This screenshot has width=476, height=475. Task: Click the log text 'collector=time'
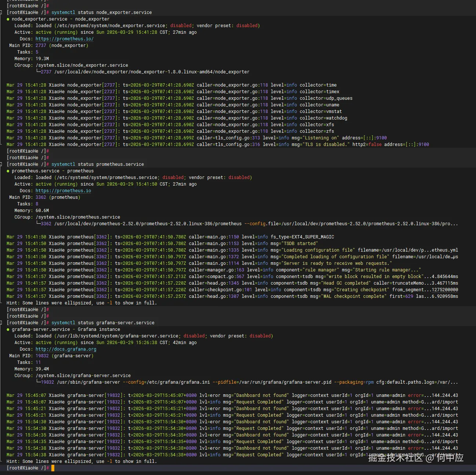coord(318,85)
